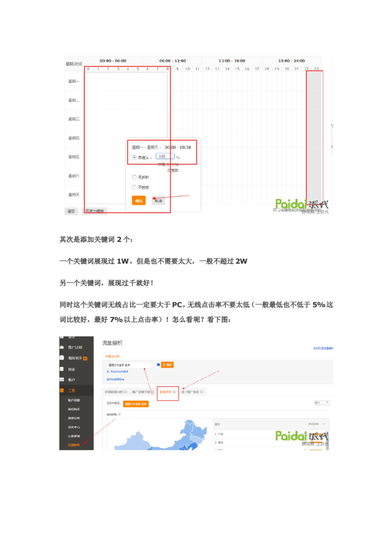Click the orange 查询 search button
Image resolution: width=392 pixels, height=555 pixels.
(x=168, y=364)
